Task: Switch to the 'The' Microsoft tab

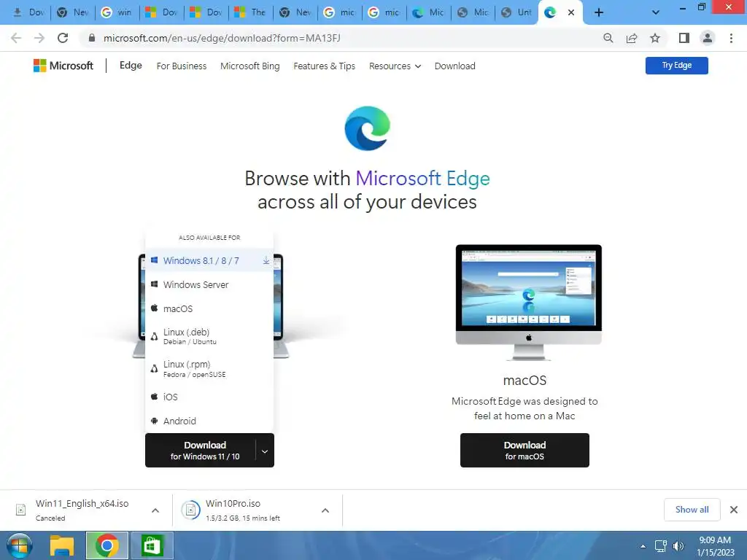Action: 251,12
